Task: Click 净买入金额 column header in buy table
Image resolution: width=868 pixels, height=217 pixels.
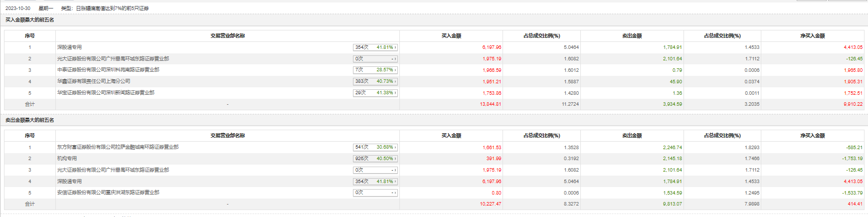Action: pyautogui.click(x=812, y=36)
